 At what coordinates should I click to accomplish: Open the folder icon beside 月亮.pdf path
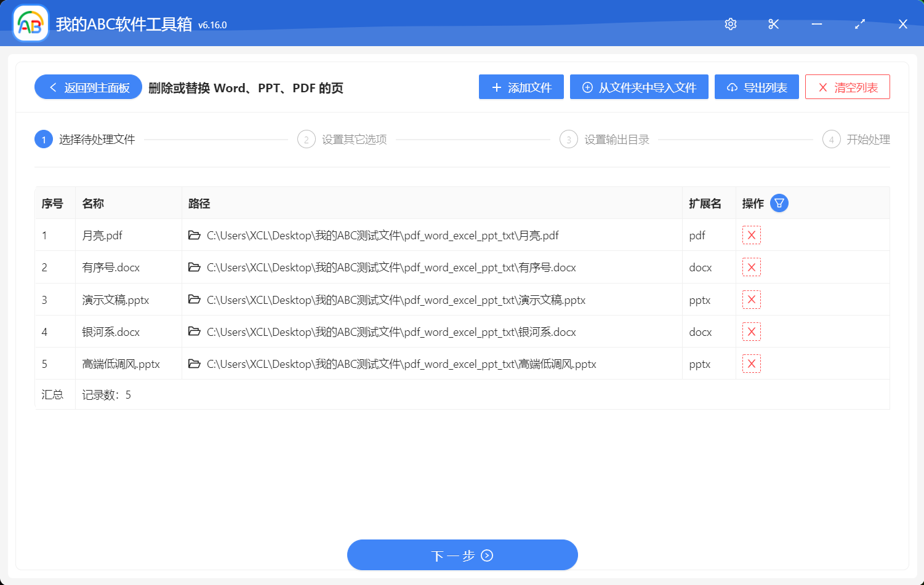(x=195, y=235)
